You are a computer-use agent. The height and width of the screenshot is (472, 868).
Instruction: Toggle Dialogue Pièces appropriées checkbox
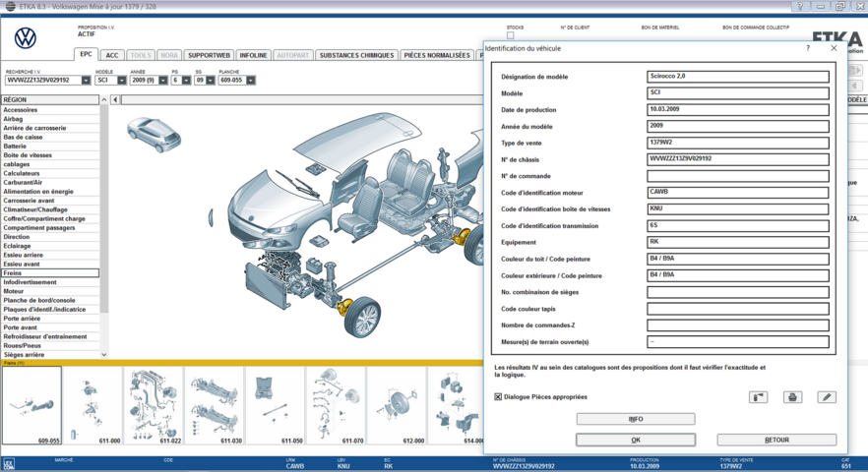498,396
